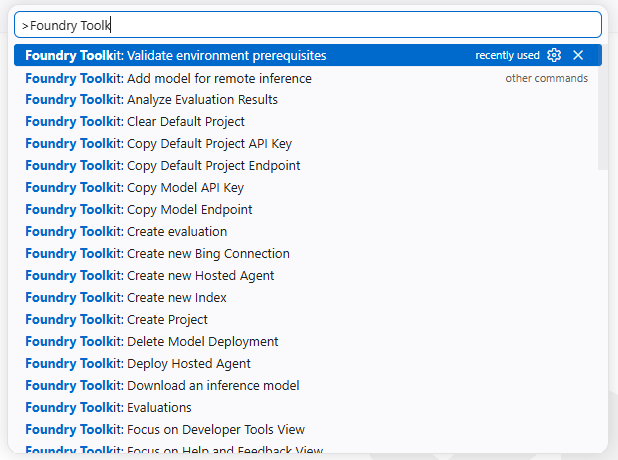Choose Analyze Evaluation Results command
This screenshot has width=618, height=460.
306,100
